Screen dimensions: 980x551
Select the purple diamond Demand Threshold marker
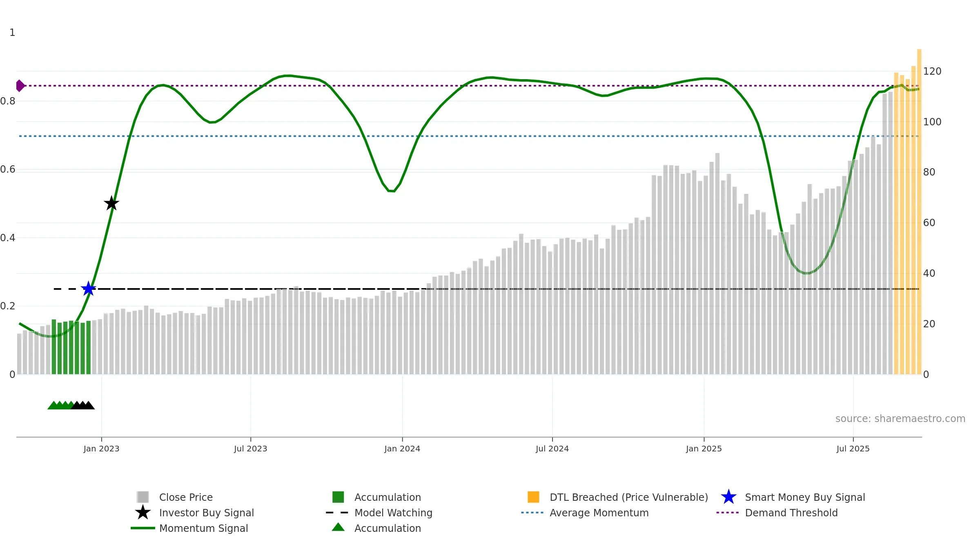coord(20,86)
